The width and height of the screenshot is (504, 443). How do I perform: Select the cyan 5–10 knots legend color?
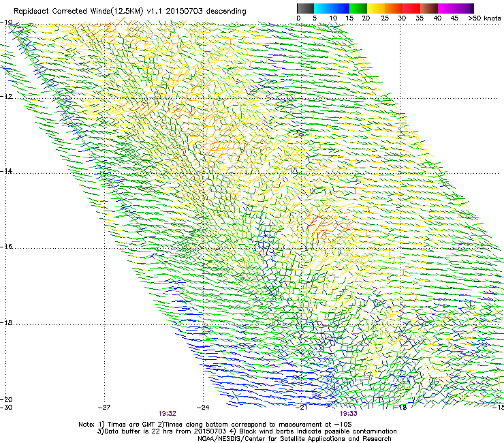323,8
